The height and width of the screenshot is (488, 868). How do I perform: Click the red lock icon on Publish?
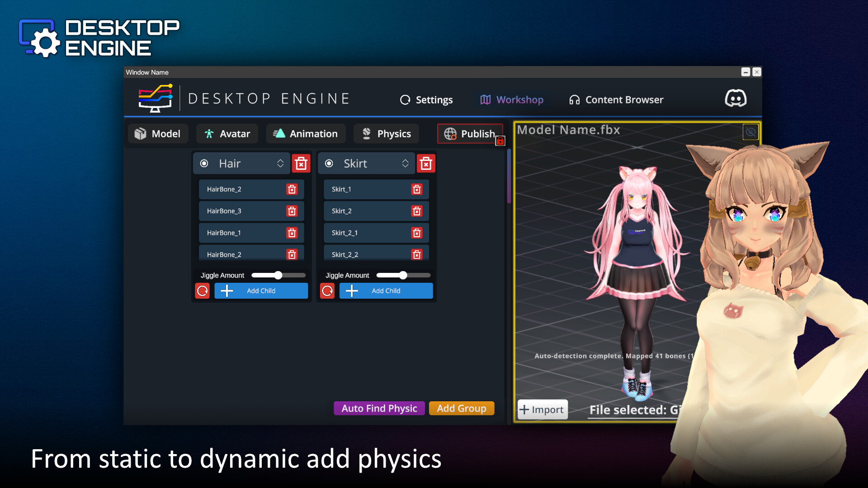click(500, 141)
